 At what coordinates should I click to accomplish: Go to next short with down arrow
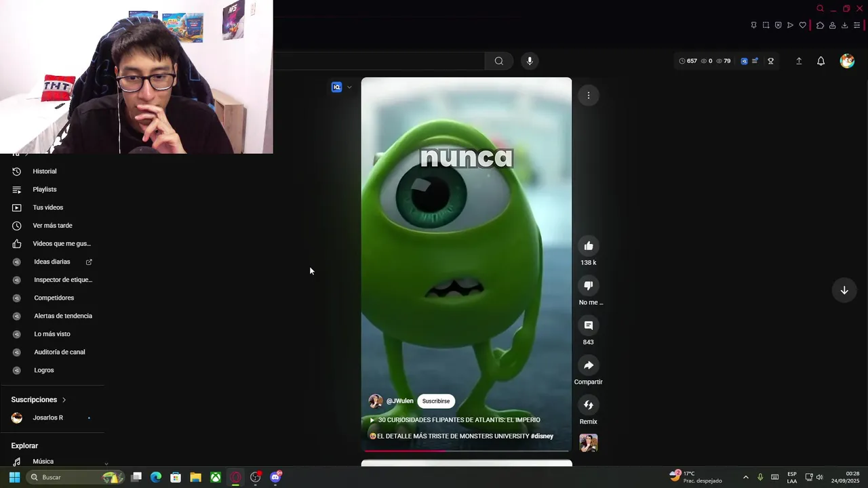click(x=844, y=290)
